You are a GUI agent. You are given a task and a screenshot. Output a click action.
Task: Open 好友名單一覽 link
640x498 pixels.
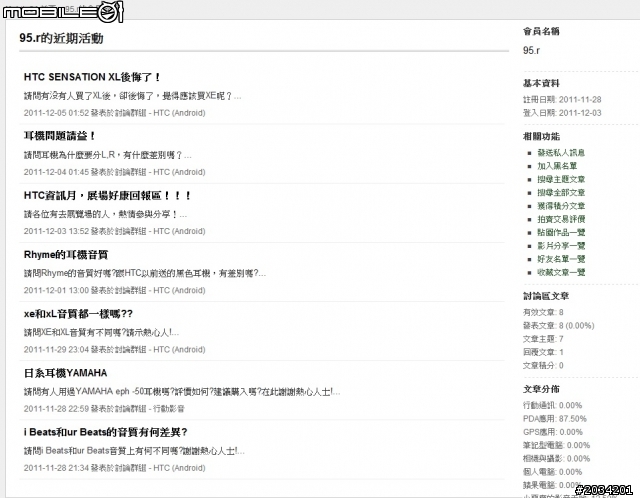tap(561, 259)
